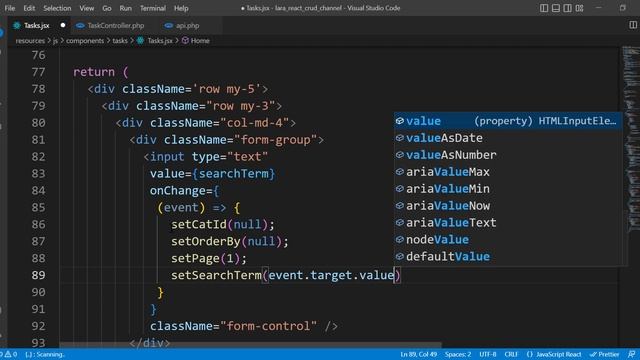Expand the resources breadcrumb segment

pyautogui.click(x=30, y=40)
